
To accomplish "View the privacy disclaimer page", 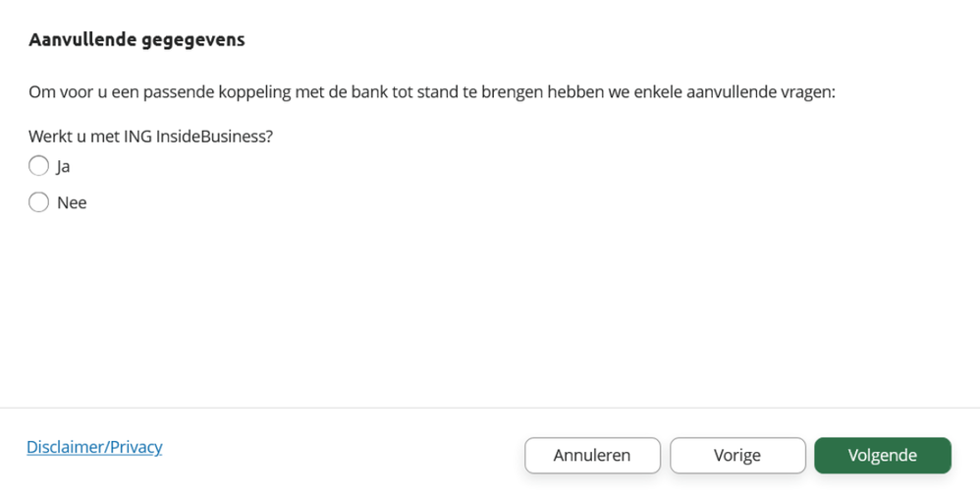I will (x=94, y=447).
